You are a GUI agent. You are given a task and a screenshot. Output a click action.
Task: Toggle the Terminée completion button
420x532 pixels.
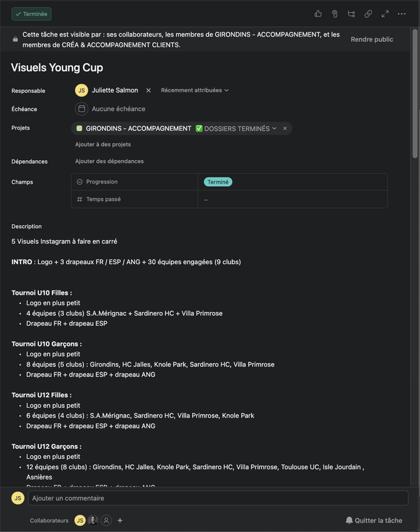pyautogui.click(x=31, y=14)
